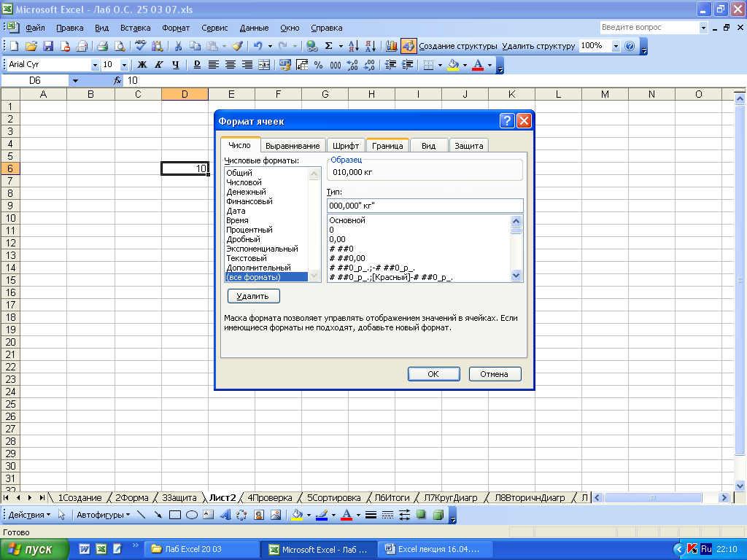The width and height of the screenshot is (747, 560).
Task: Open Print Preview icon
Action: tap(120, 46)
